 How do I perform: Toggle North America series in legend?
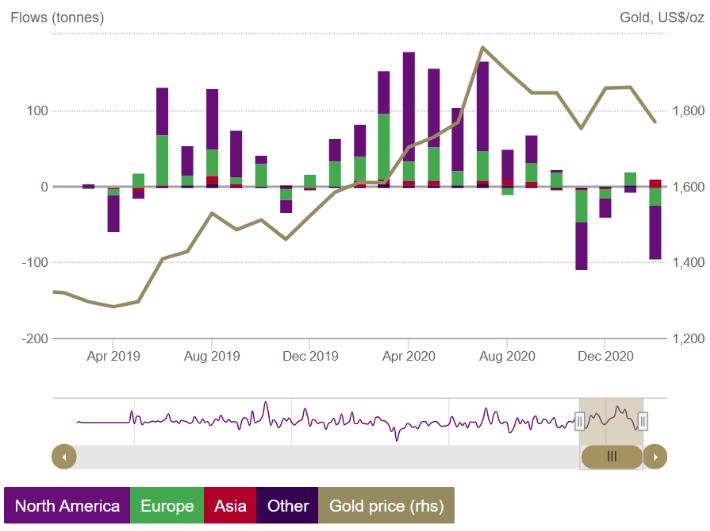pyautogui.click(x=67, y=506)
